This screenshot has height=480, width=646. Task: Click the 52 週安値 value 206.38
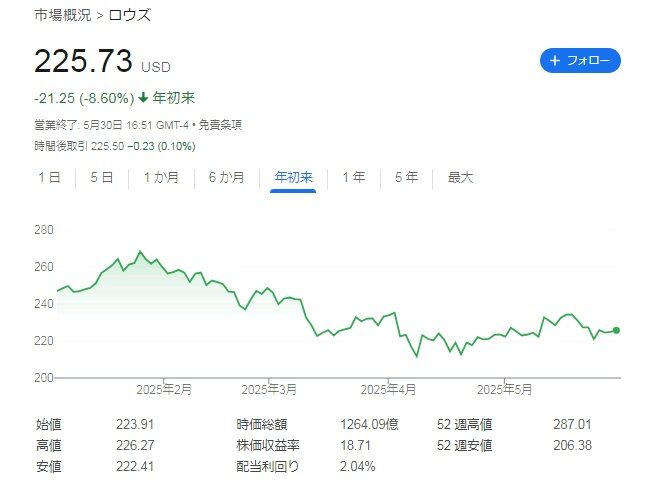coord(572,445)
